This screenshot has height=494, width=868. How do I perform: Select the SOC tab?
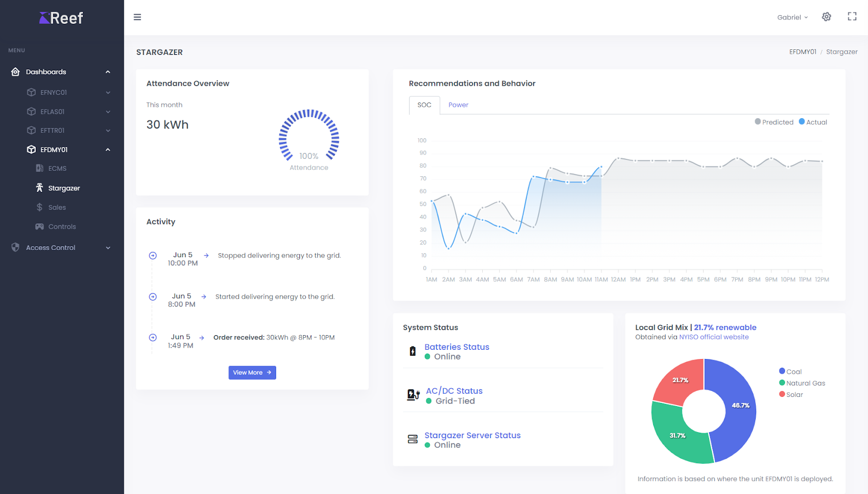pos(424,105)
